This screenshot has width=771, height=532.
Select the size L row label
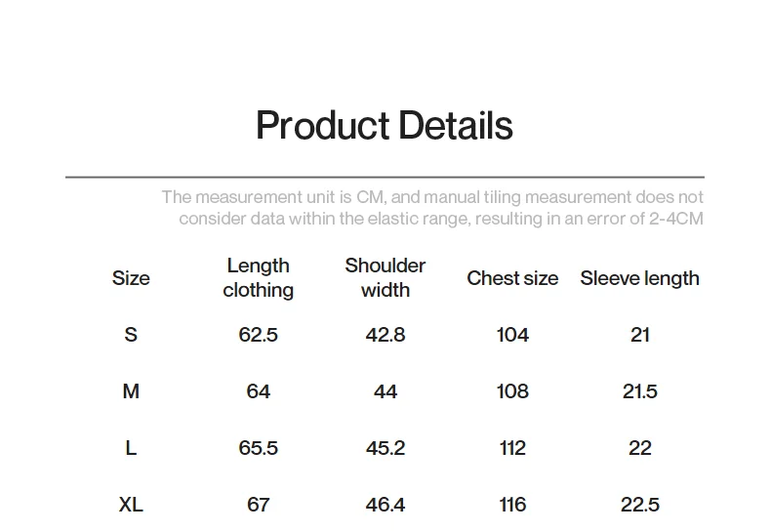click(131, 448)
